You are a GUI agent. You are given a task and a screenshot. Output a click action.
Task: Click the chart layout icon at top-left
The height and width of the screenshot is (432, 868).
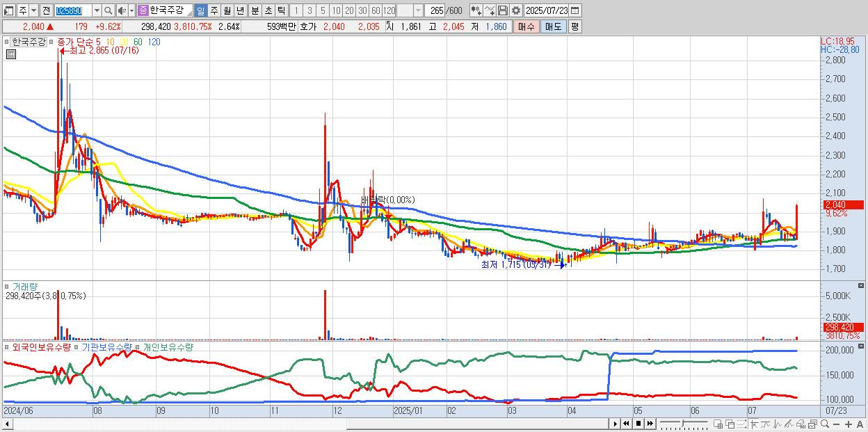coord(9,10)
